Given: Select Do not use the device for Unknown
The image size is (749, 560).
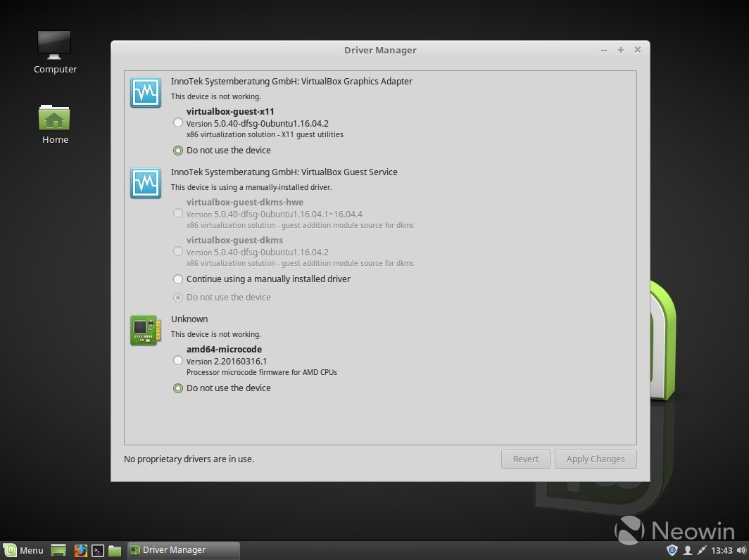Looking at the screenshot, I should point(177,388).
